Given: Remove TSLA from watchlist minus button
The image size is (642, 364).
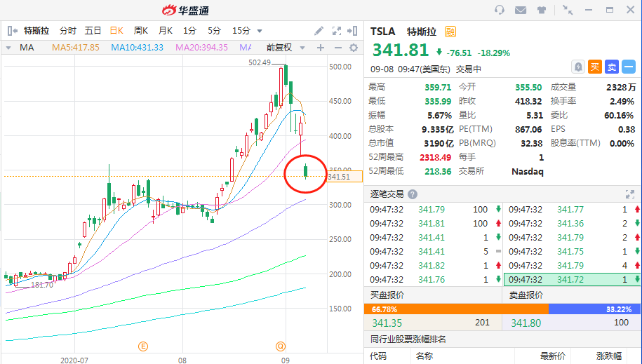Looking at the screenshot, I should point(629,67).
